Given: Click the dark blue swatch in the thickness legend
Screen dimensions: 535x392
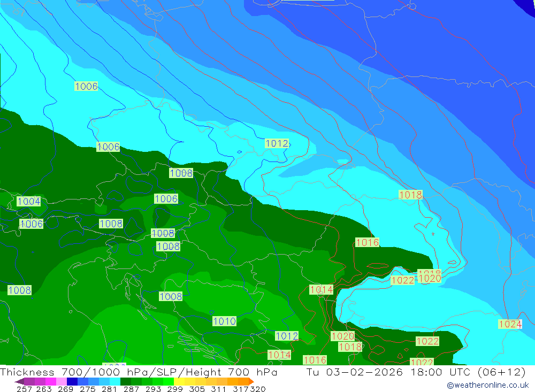Looking at the screenshot, I should (x=72, y=381).
